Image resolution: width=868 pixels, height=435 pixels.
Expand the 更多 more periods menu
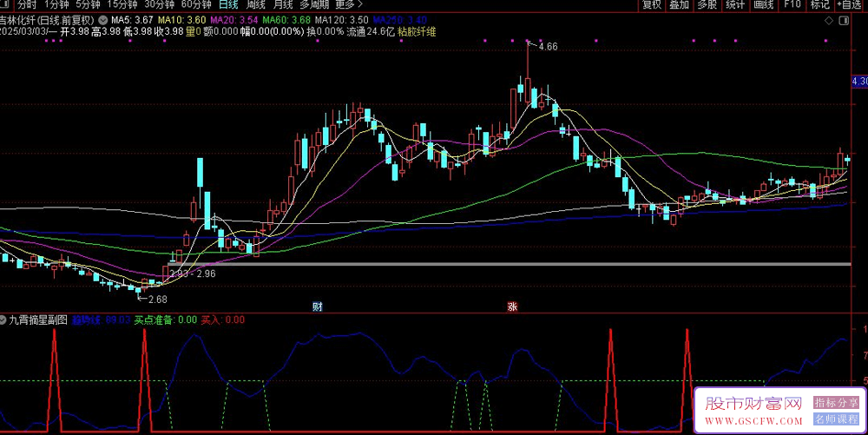point(349,4)
